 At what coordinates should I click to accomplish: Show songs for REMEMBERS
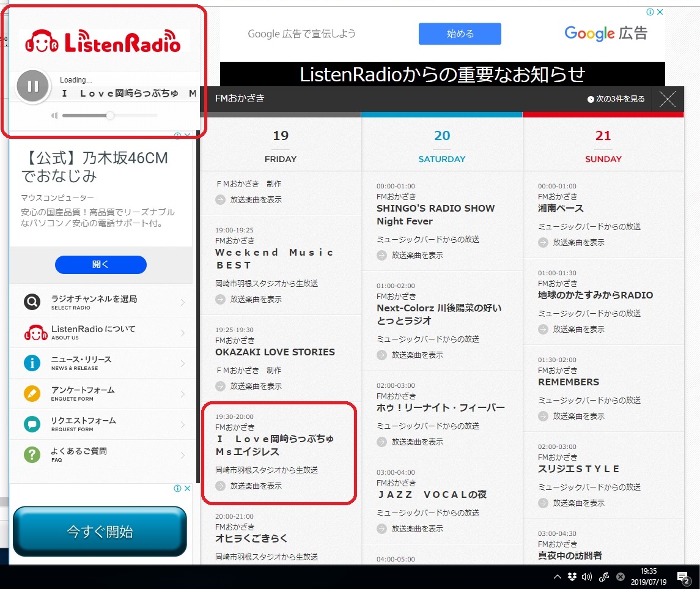coord(572,416)
